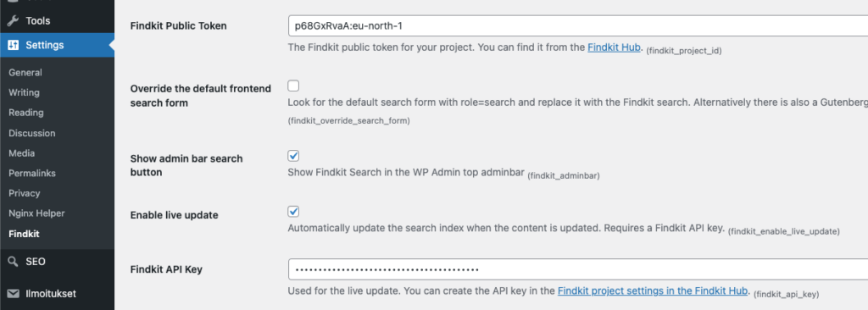Open Nginx Helper settings

(36, 213)
